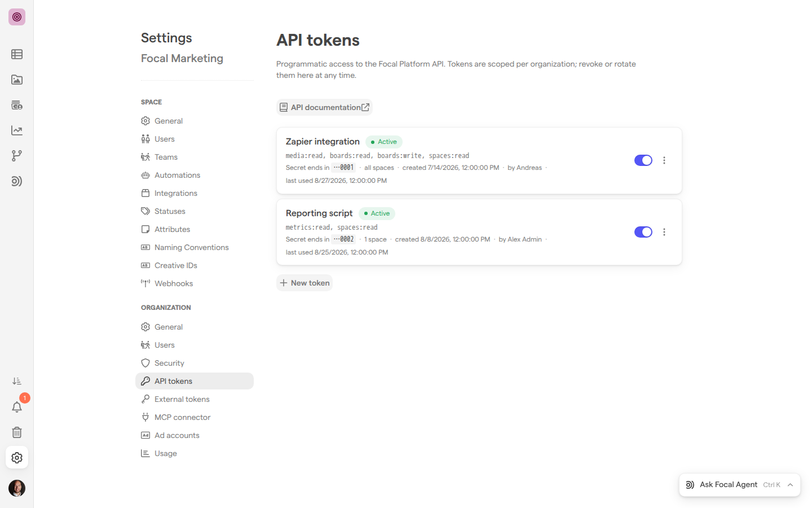Open Integrations settings
The height and width of the screenshot is (508, 812).
pyautogui.click(x=195, y=193)
